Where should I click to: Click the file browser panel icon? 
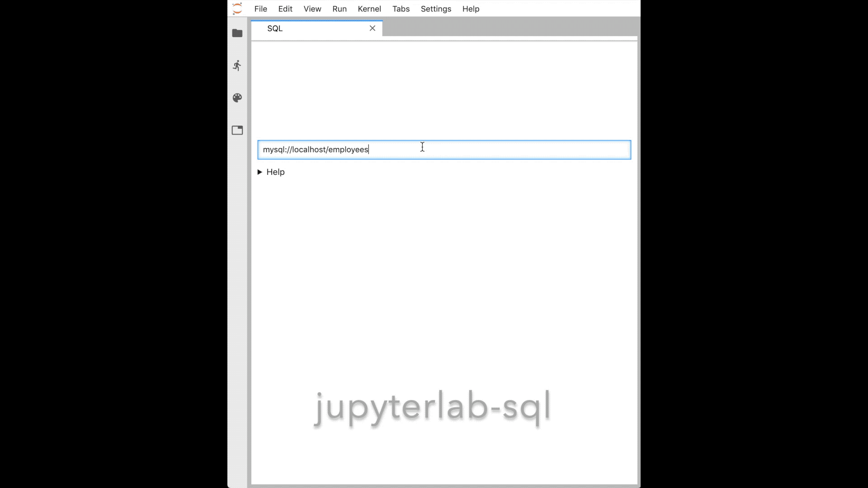pyautogui.click(x=237, y=33)
